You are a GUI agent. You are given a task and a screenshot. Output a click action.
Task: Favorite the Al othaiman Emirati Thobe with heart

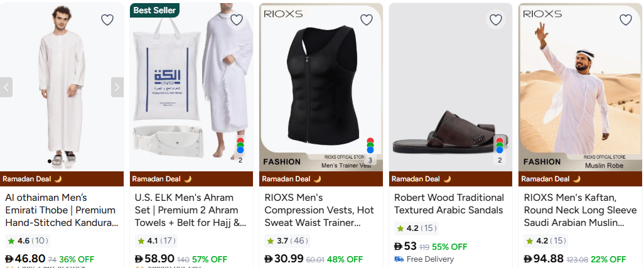[x=107, y=20]
